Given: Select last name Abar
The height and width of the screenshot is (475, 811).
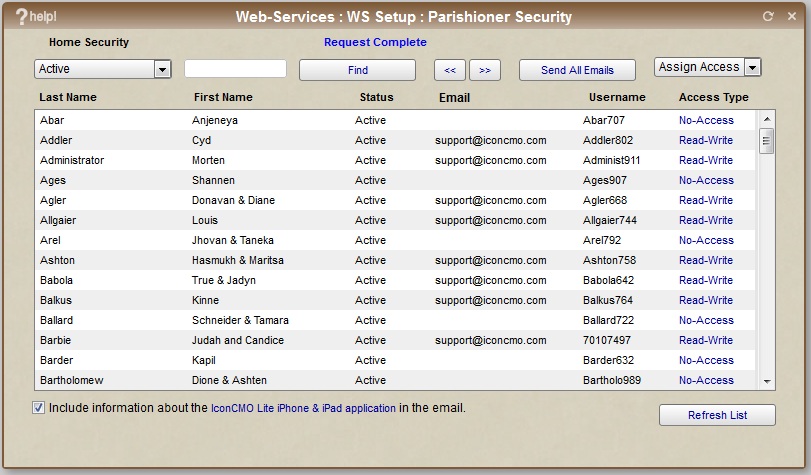Looking at the screenshot, I should click(x=52, y=120).
